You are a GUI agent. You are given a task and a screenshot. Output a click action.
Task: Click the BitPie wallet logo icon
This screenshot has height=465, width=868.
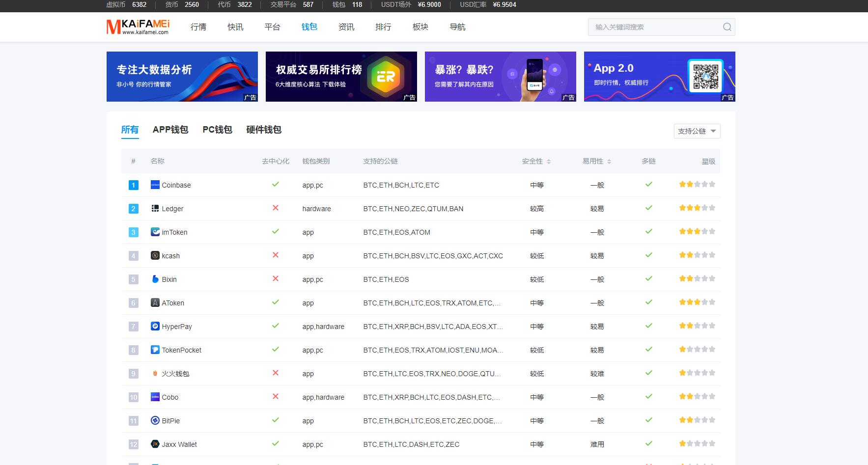coord(155,420)
